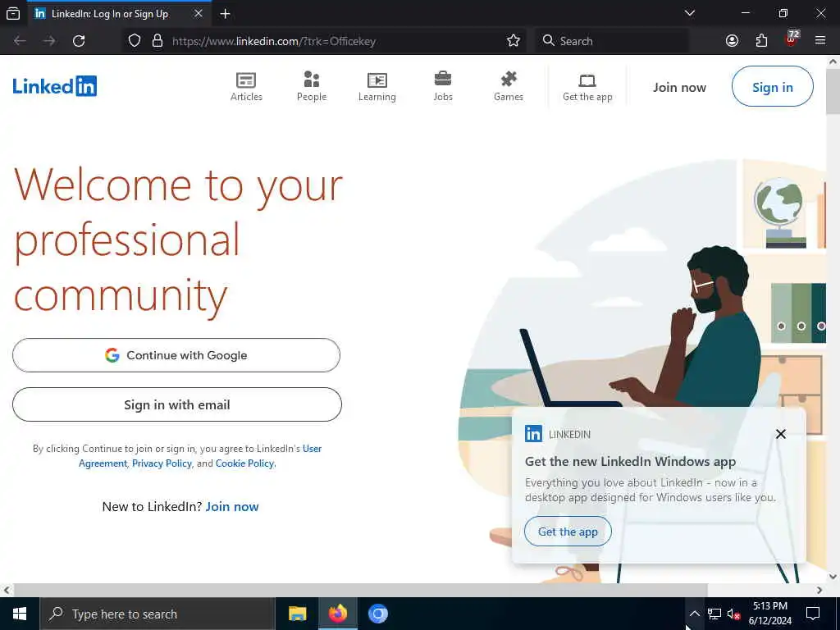Go forward with the forward arrow
This screenshot has height=630, width=840.
[49, 41]
